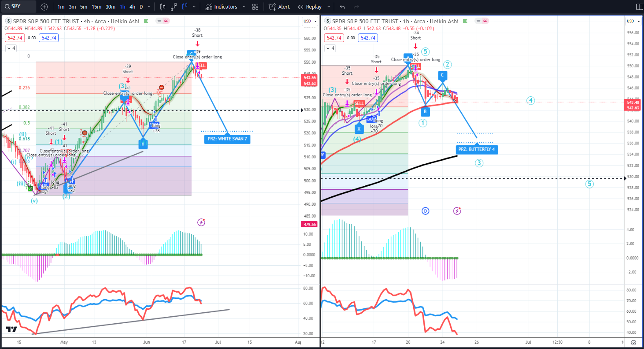Toggle the gray dash pill on the 4h chart
644x349 pixels.
[x=159, y=21]
